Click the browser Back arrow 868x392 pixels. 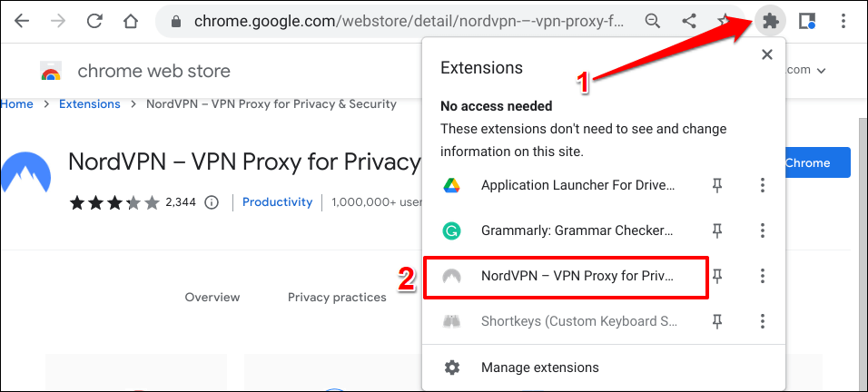pyautogui.click(x=21, y=21)
